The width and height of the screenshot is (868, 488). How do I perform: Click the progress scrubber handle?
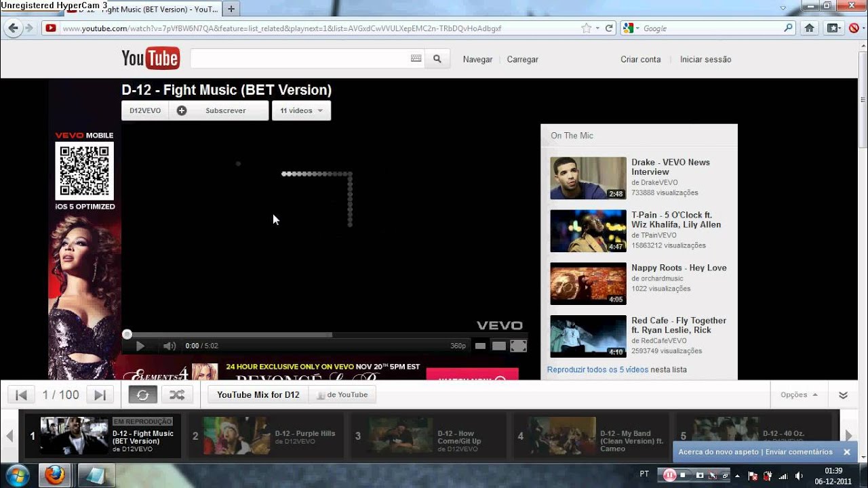tap(127, 334)
